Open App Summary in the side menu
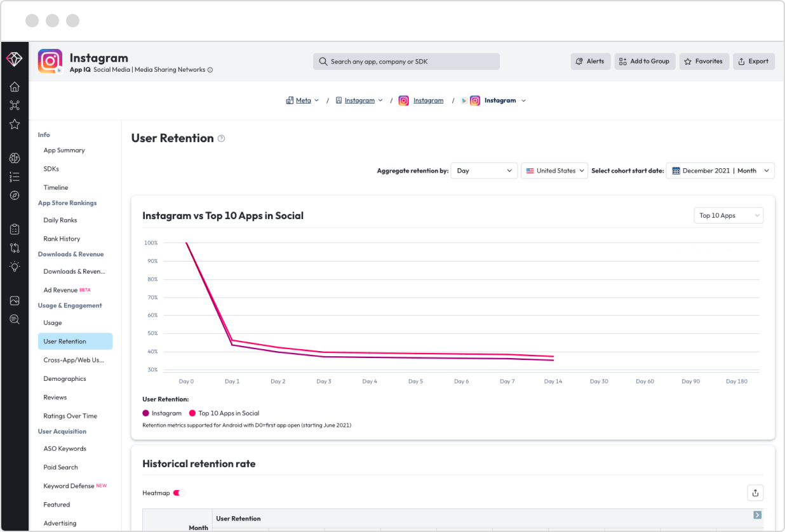 coord(64,150)
